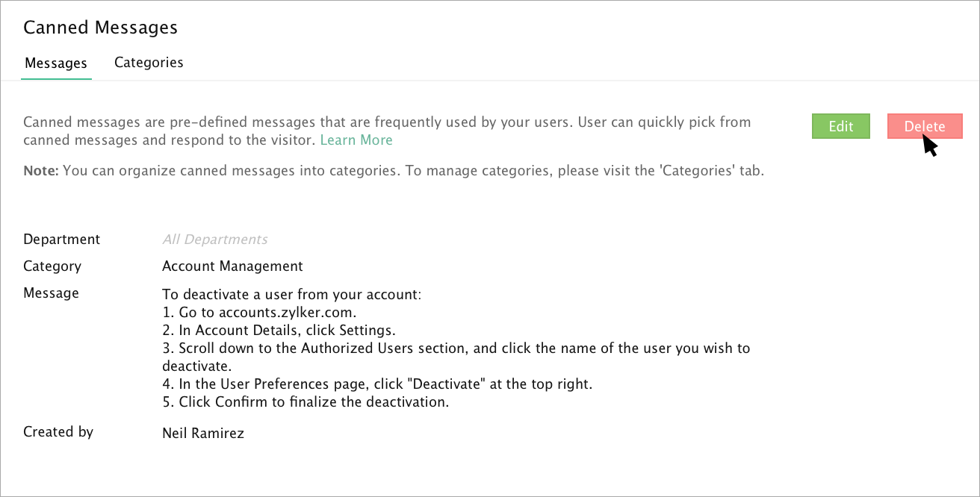Click the Canned Messages page heading
Viewport: 980px width, 497px height.
100,28
